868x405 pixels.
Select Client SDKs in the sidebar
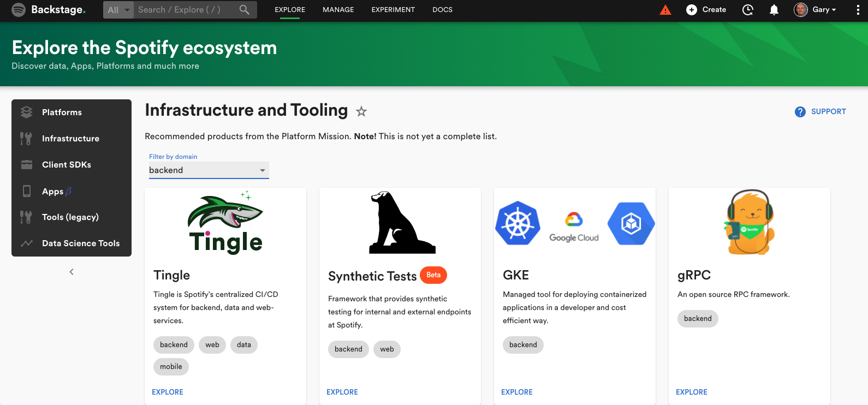coord(72,165)
